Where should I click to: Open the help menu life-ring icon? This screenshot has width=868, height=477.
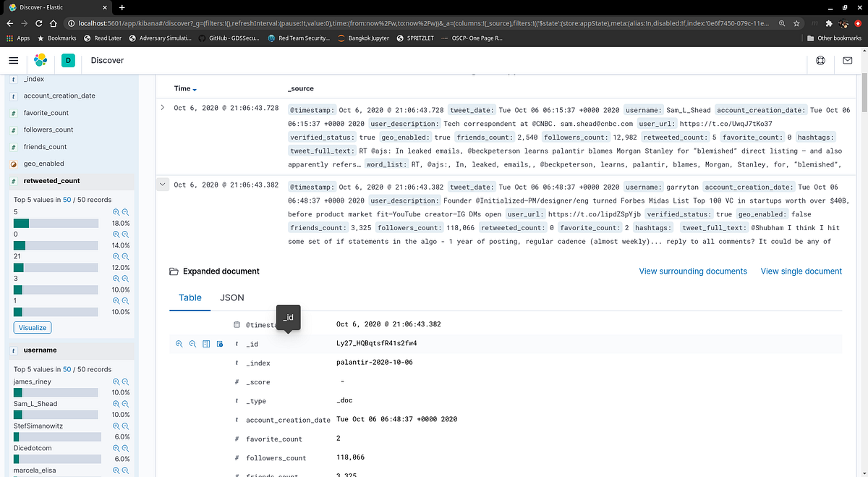click(820, 61)
